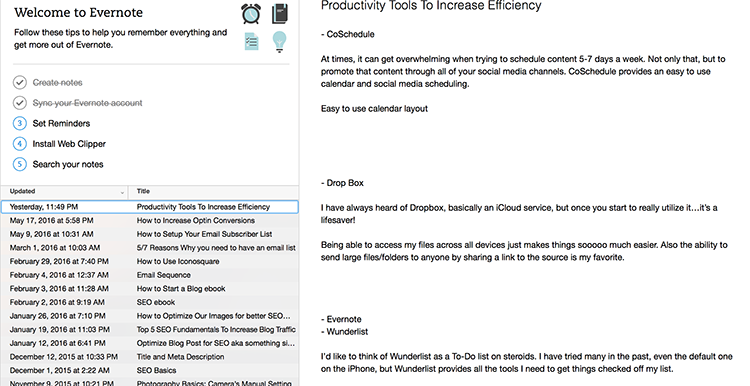Click the 'Welcome to Evernote' heading
Image resolution: width=750 pixels, height=386 pixels.
point(78,12)
